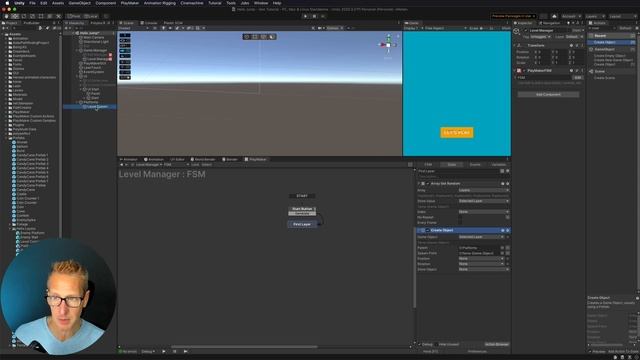The image size is (640, 360).
Task: Select the START node in FSM graph
Action: 302,196
